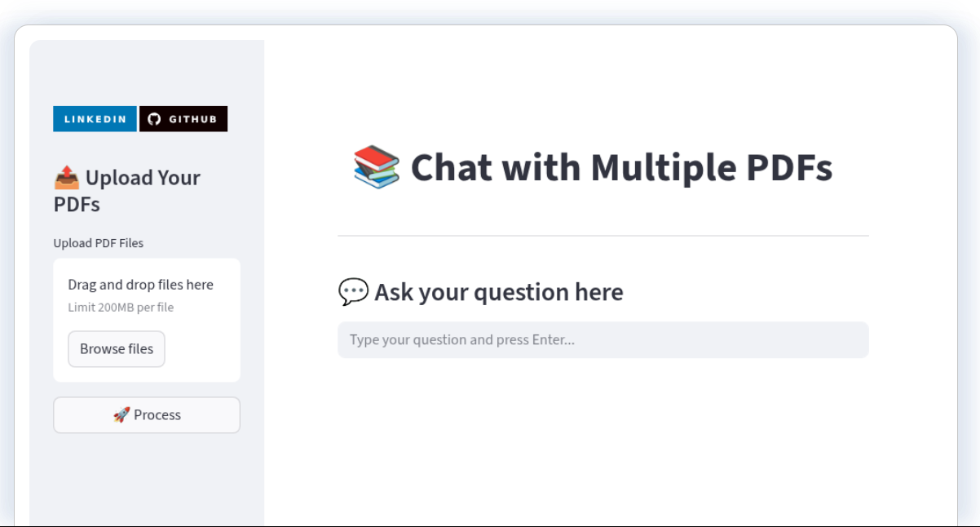Open the LinkedIn badge link

point(95,119)
